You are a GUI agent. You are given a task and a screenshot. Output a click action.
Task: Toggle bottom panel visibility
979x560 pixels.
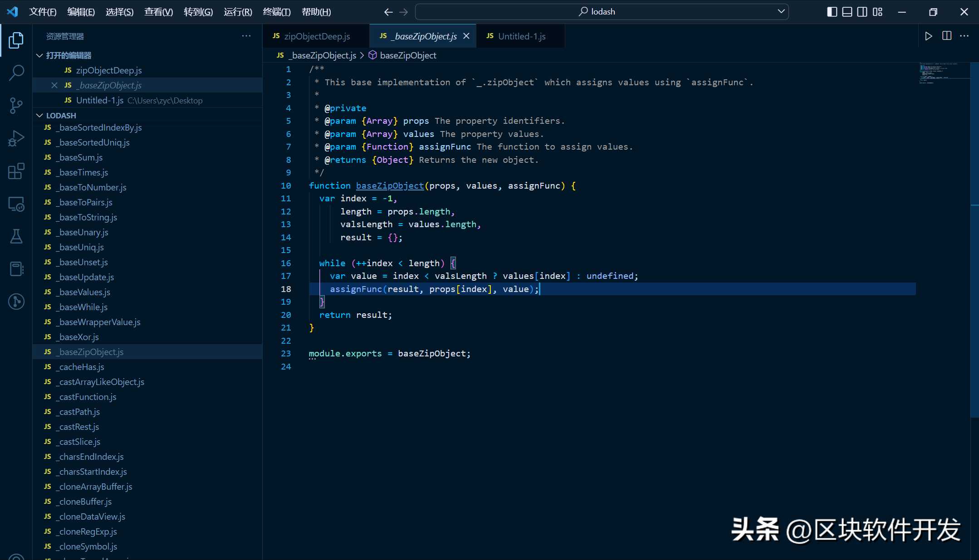(x=847, y=12)
